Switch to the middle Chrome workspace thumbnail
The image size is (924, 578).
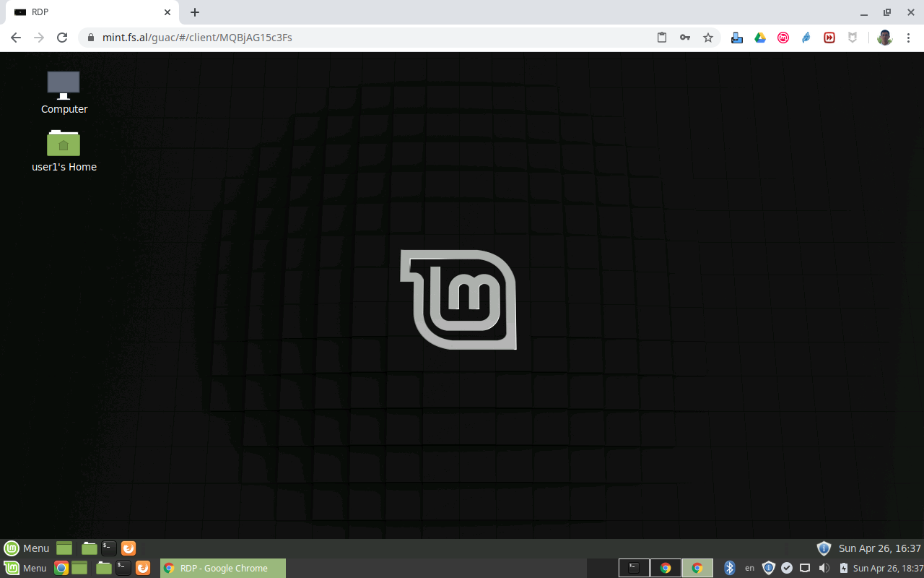pos(666,568)
